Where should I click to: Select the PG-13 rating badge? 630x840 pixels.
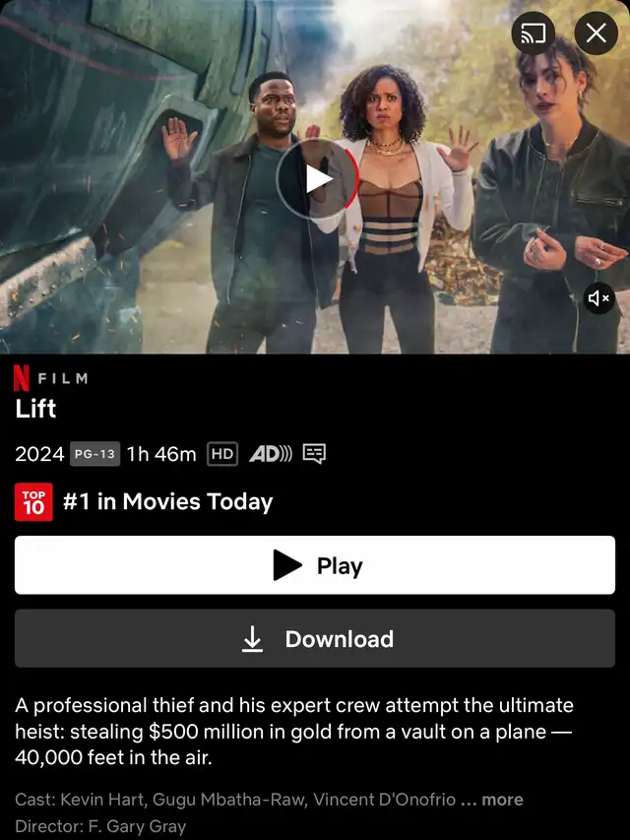94,454
